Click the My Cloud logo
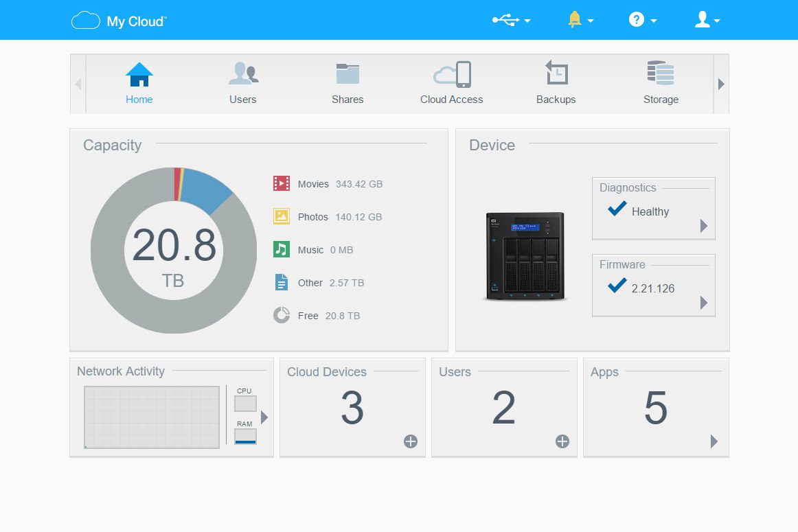This screenshot has width=798, height=532. [x=119, y=21]
